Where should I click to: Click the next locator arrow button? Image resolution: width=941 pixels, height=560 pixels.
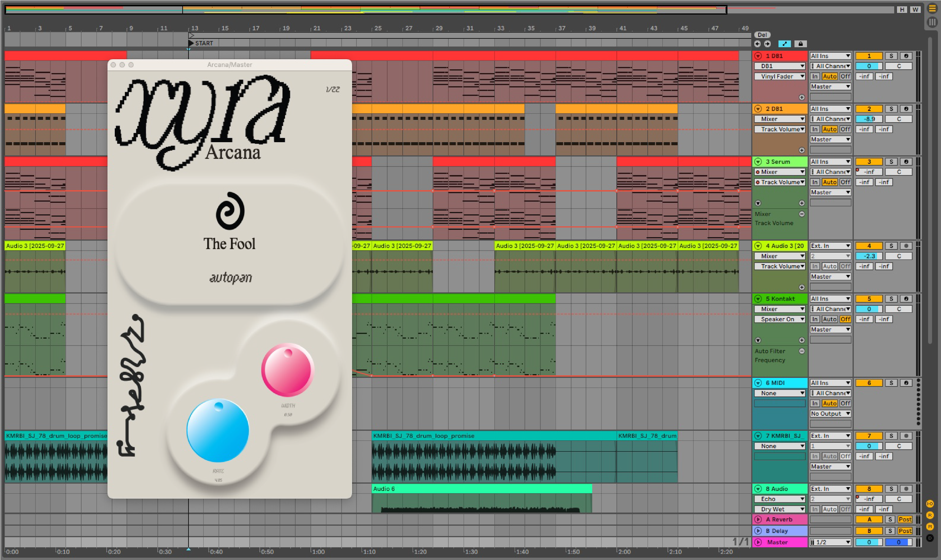pos(767,44)
